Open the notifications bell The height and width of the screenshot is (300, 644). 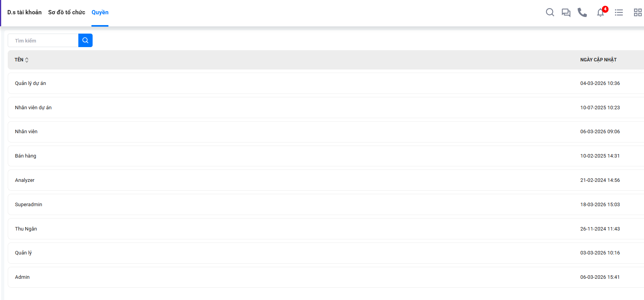(x=600, y=13)
